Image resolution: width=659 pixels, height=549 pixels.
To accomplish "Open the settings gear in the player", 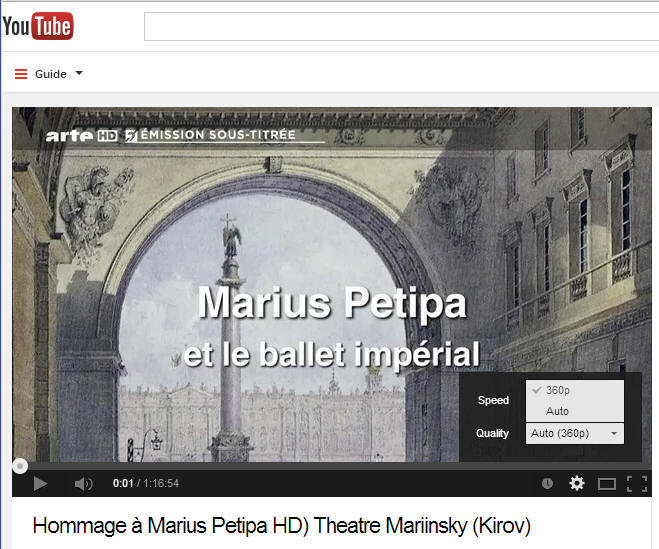I will tap(577, 483).
